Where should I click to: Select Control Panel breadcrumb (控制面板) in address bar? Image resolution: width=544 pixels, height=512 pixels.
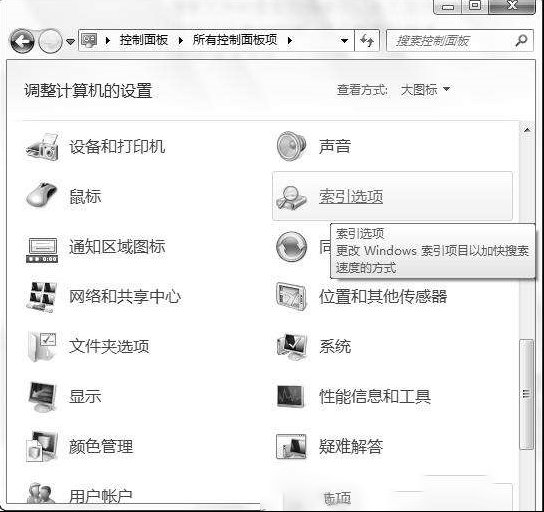144,40
